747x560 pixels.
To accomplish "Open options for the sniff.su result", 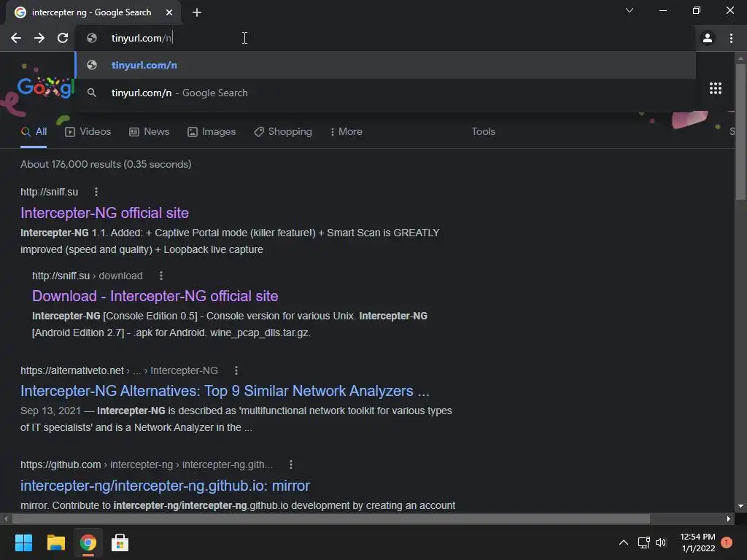I will [x=96, y=192].
